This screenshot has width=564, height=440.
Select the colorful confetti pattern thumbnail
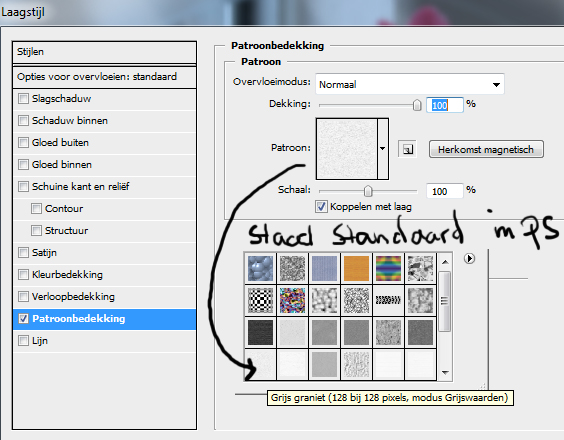pyautogui.click(x=292, y=300)
